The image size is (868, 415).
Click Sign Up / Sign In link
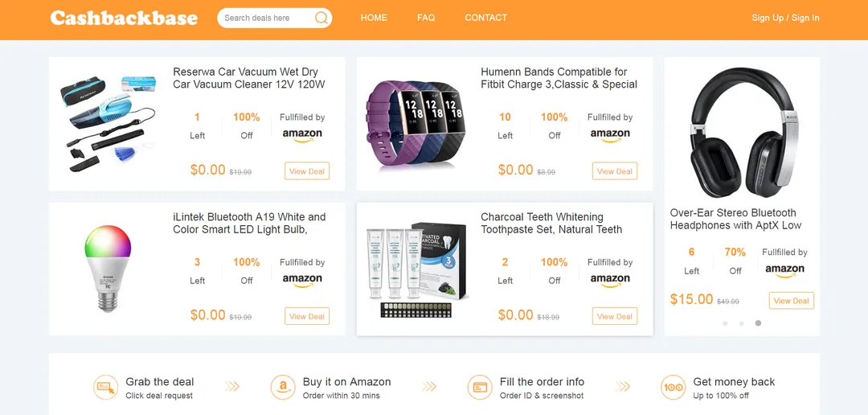click(x=785, y=18)
